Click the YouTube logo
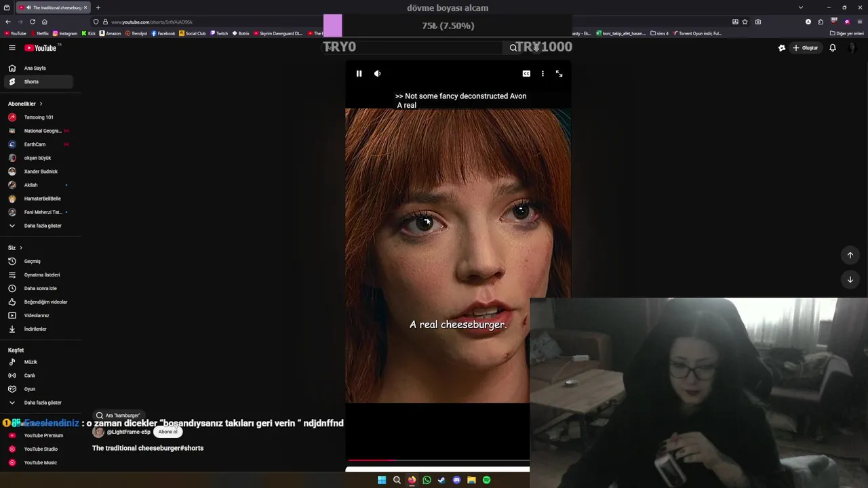This screenshot has width=868, height=488. pyautogui.click(x=42, y=48)
